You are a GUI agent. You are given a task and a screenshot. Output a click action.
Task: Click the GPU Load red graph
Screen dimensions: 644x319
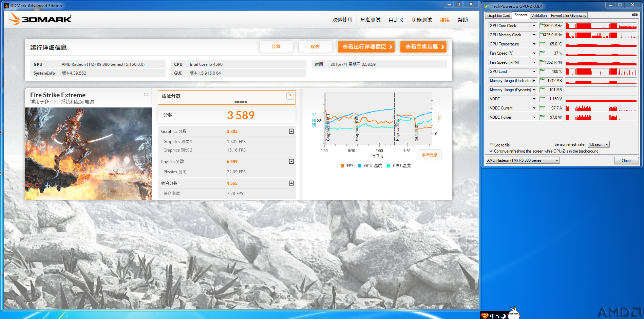601,72
